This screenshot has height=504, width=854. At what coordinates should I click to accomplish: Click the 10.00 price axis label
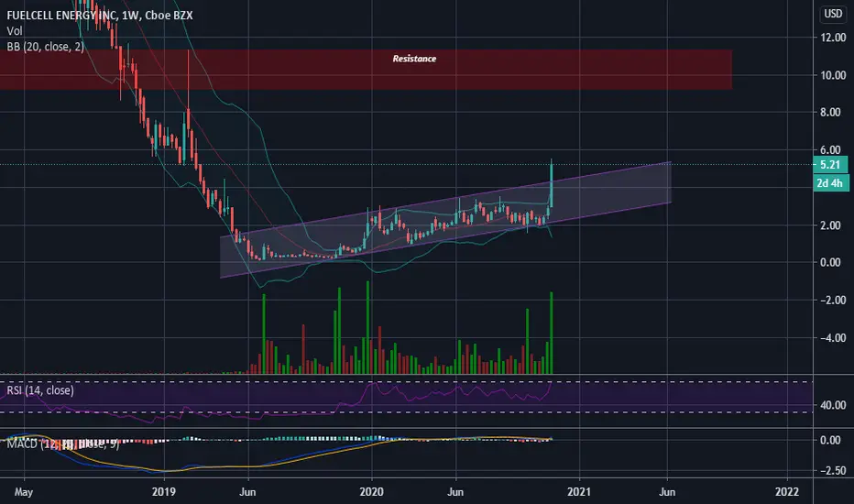[x=833, y=75]
